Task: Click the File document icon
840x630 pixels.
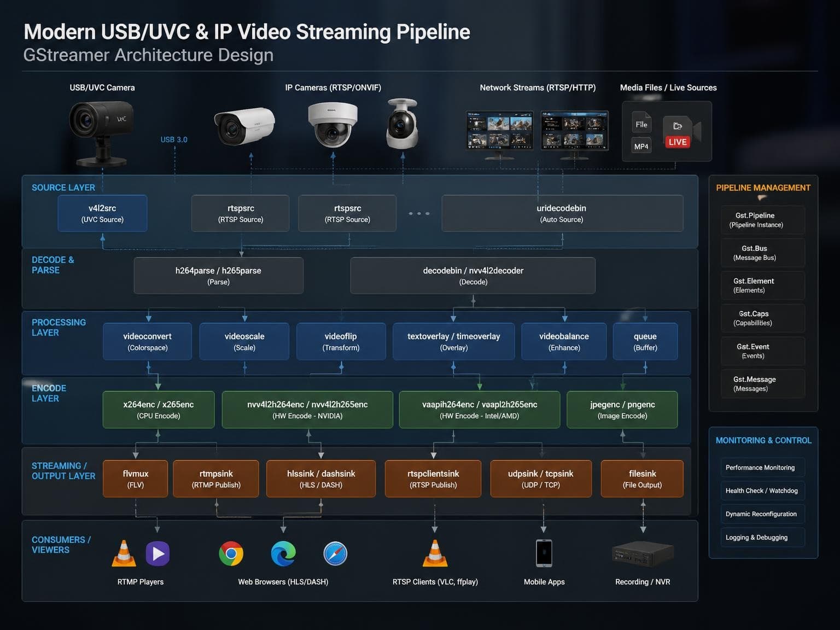Action: (x=641, y=124)
